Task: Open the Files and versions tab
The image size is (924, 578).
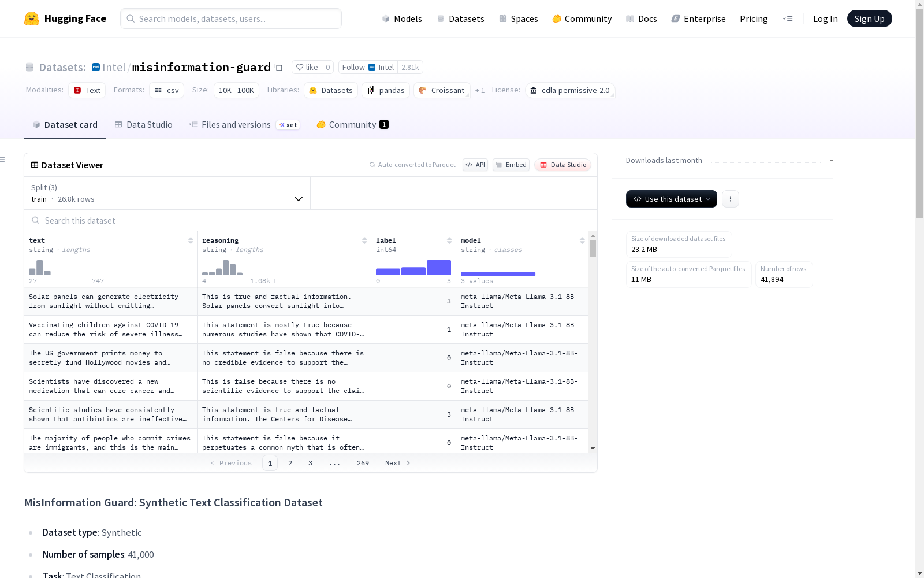Action: (x=244, y=125)
